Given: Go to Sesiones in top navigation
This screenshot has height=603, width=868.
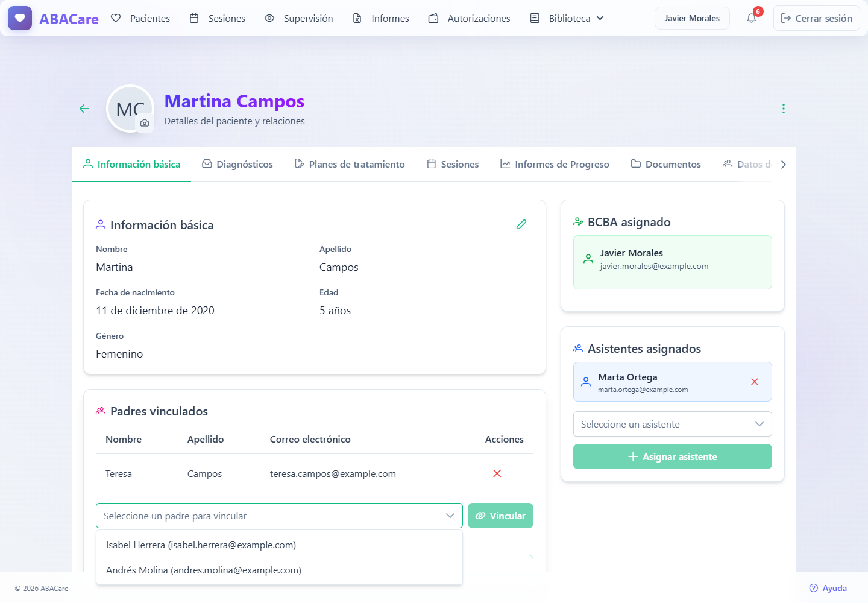Looking at the screenshot, I should point(218,18).
